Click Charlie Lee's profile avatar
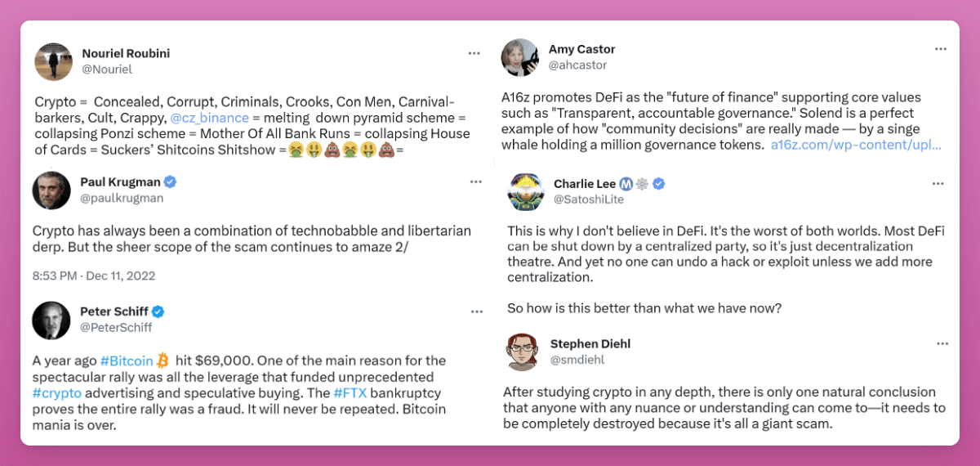This screenshot has height=466, width=980. pyautogui.click(x=526, y=192)
